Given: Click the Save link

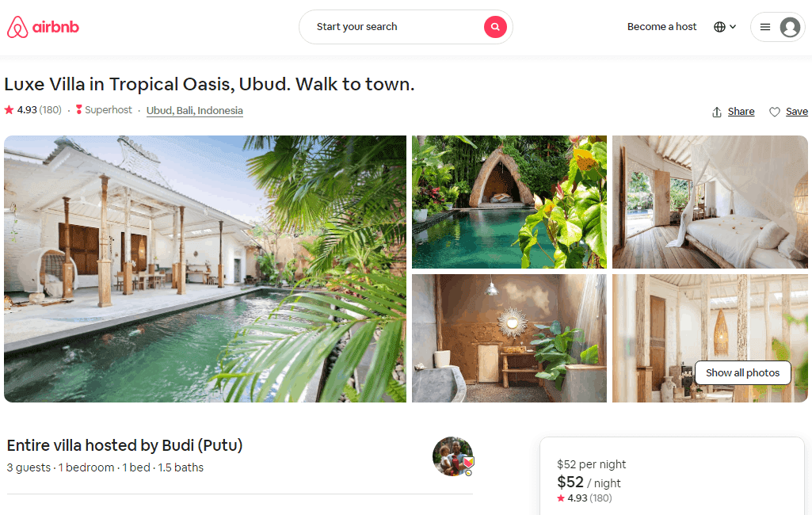Looking at the screenshot, I should pos(796,112).
